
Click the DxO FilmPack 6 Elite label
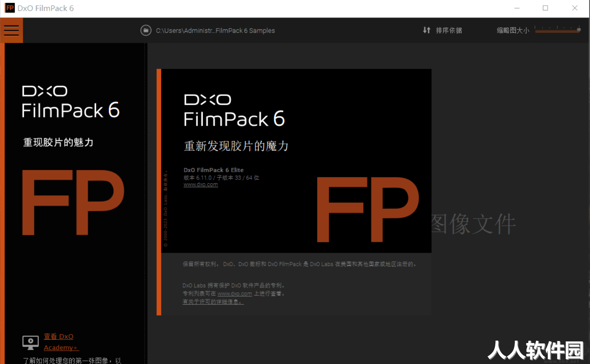pyautogui.click(x=214, y=170)
